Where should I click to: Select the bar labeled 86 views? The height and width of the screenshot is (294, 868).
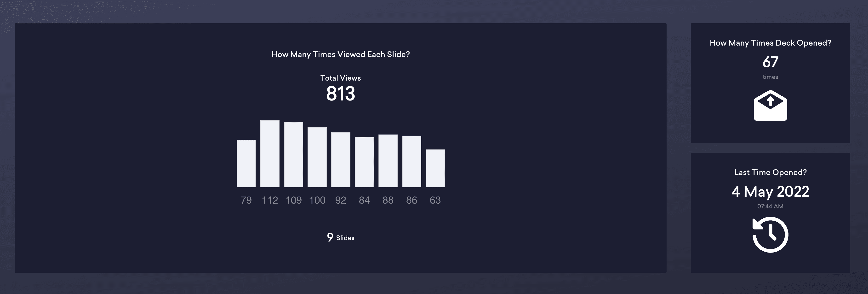click(x=411, y=161)
